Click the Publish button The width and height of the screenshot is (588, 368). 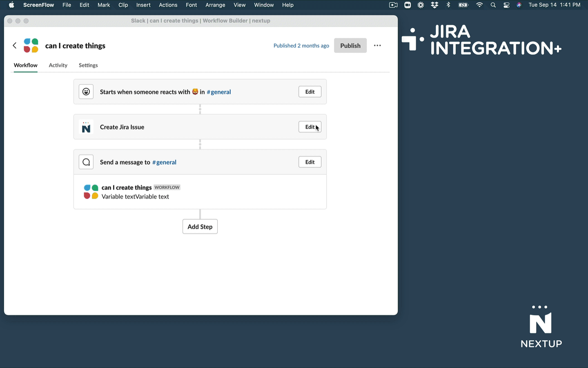(x=350, y=45)
